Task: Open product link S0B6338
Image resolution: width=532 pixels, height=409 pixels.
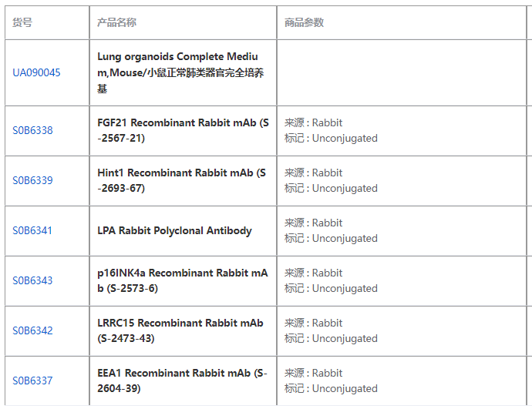Action: click(x=32, y=131)
